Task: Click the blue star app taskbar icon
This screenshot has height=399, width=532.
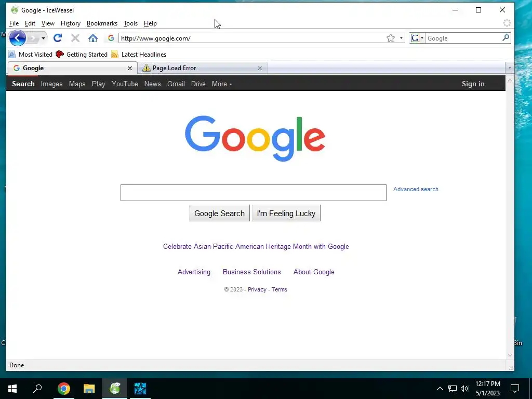Action: (x=140, y=389)
